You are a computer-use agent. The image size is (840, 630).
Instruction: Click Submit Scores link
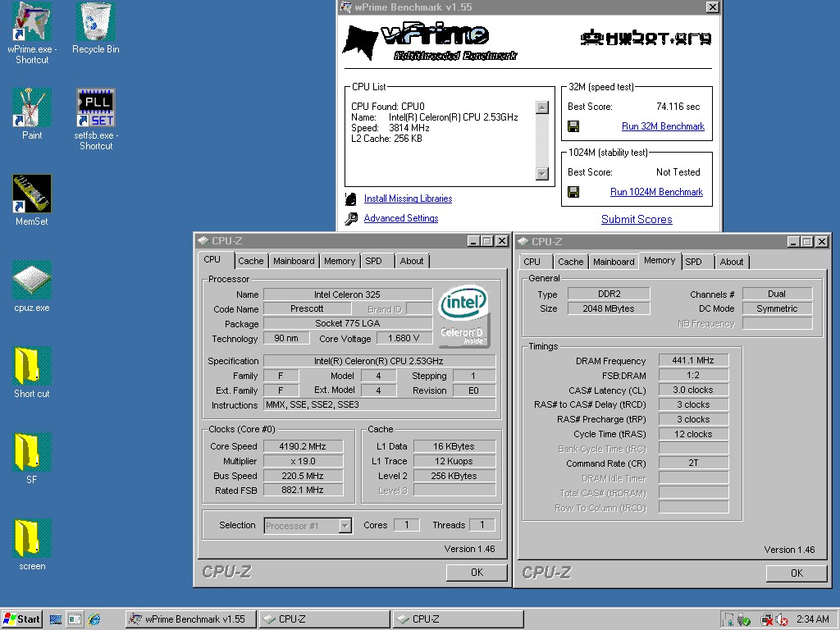point(637,219)
